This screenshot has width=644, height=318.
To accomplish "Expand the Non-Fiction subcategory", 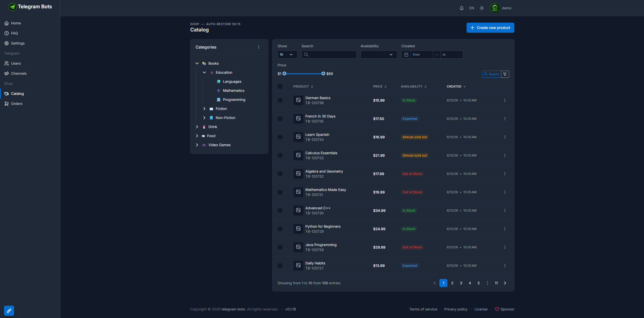I will (x=204, y=118).
